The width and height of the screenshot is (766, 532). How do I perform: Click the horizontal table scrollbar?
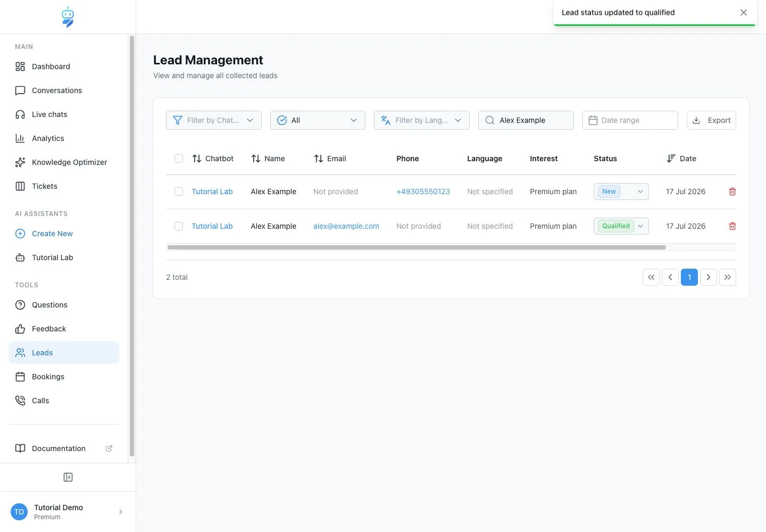coord(417,247)
